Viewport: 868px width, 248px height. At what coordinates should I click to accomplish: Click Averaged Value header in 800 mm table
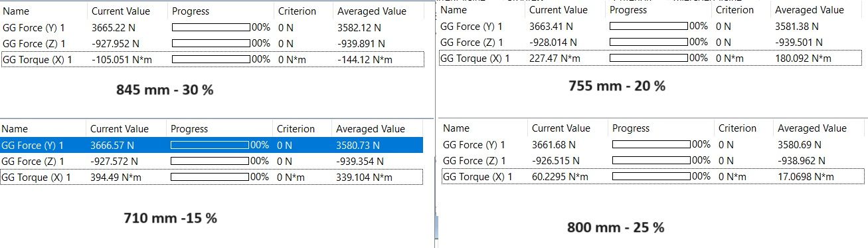click(812, 128)
